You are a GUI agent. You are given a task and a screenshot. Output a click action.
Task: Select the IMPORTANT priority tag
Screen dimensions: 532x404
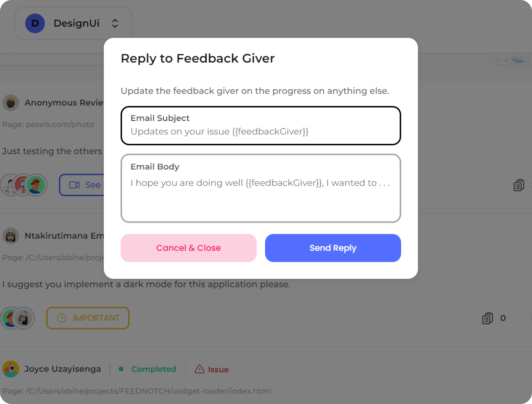(88, 318)
